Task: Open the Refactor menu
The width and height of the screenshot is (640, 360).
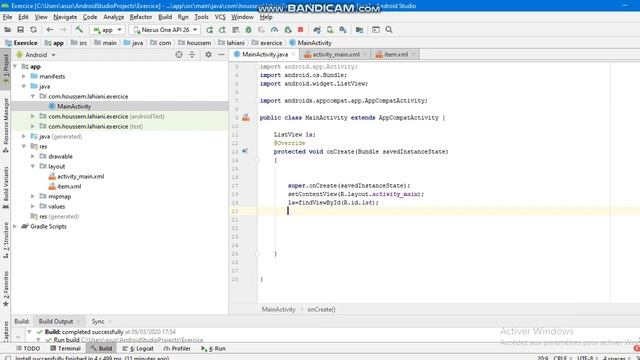Action: [141, 17]
